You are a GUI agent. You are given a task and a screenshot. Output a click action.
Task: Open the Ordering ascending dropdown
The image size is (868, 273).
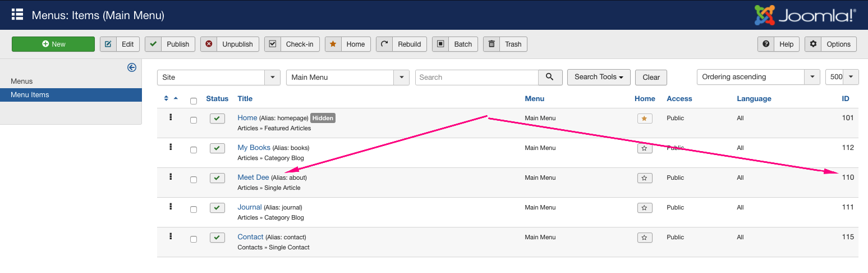tap(757, 77)
